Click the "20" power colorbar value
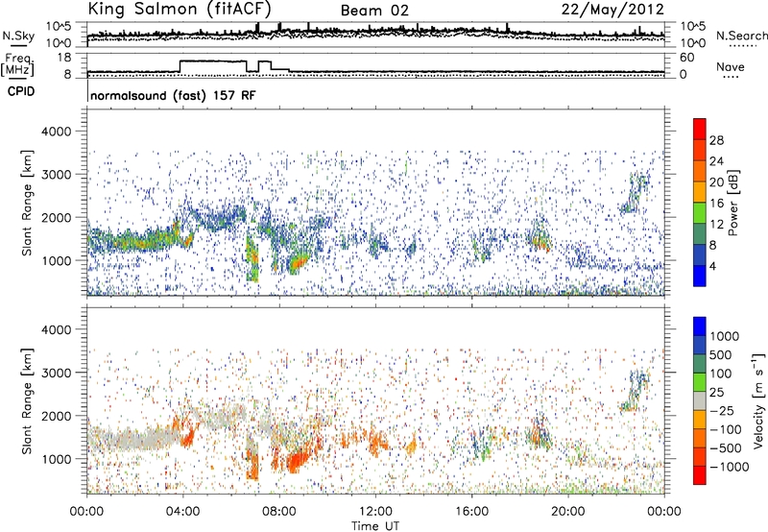This screenshot has width=768, height=532. coord(716,182)
